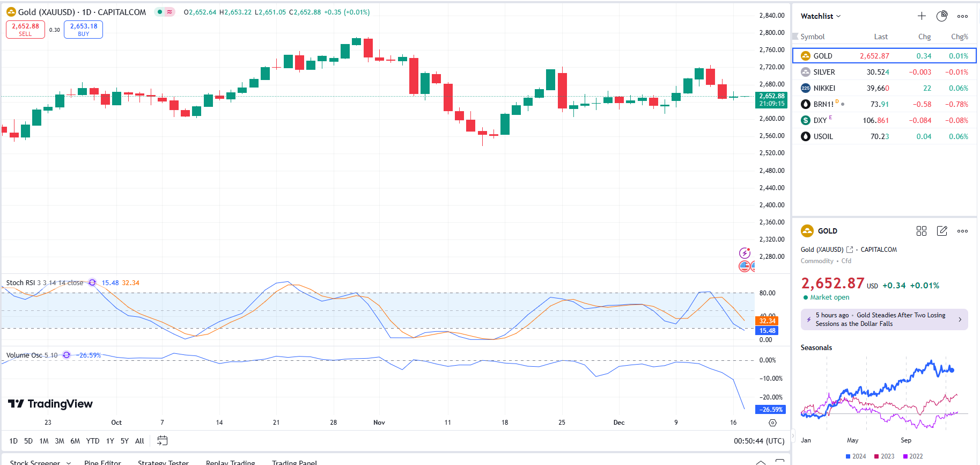Toggle the 2024 seasonals series
The height and width of the screenshot is (465, 980).
pyautogui.click(x=856, y=456)
